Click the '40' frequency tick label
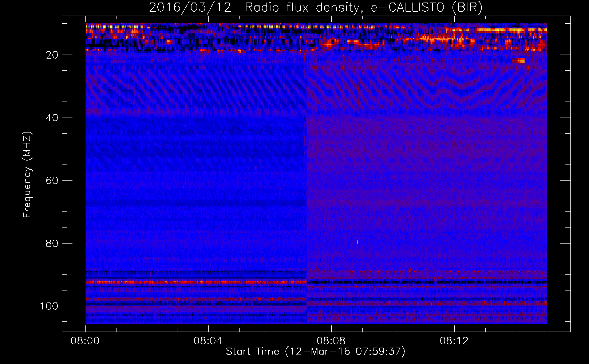The height and width of the screenshot is (364, 589). click(52, 118)
